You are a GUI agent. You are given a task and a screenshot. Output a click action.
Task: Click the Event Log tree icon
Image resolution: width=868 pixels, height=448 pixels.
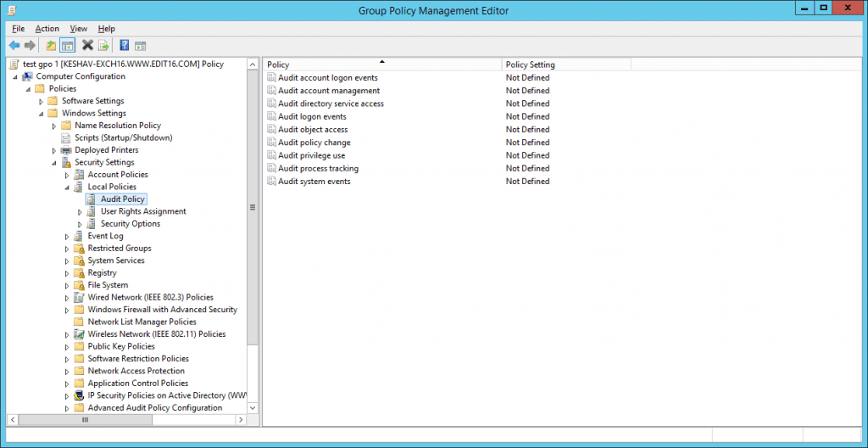[x=79, y=236]
